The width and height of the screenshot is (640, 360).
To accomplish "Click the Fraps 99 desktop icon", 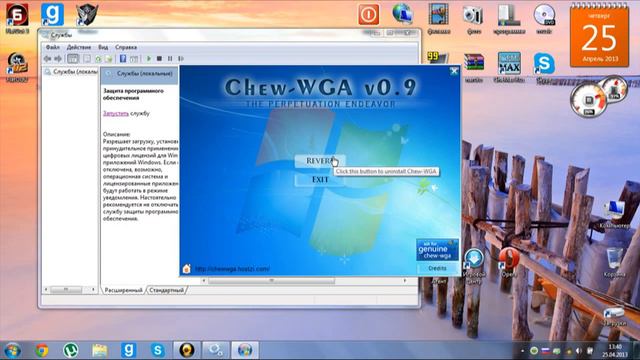I will [x=437, y=58].
